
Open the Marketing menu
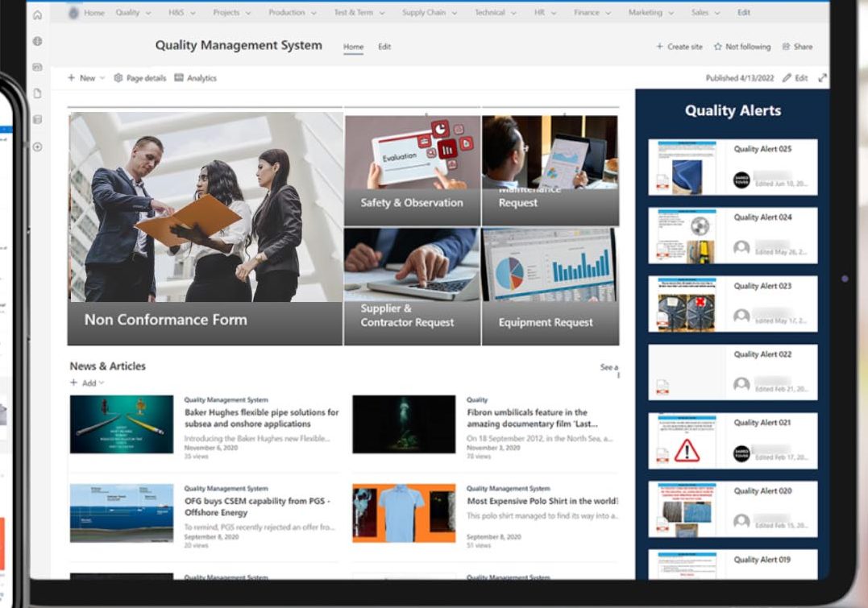(651, 13)
